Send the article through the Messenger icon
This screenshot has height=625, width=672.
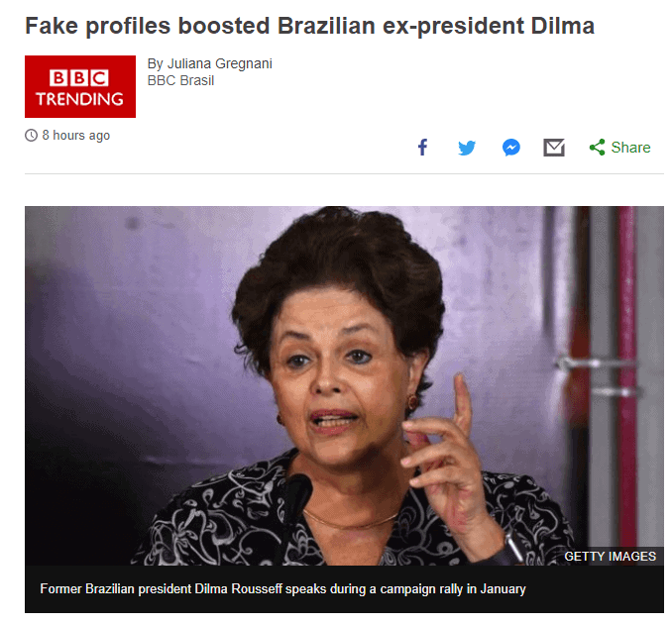pos(510,148)
